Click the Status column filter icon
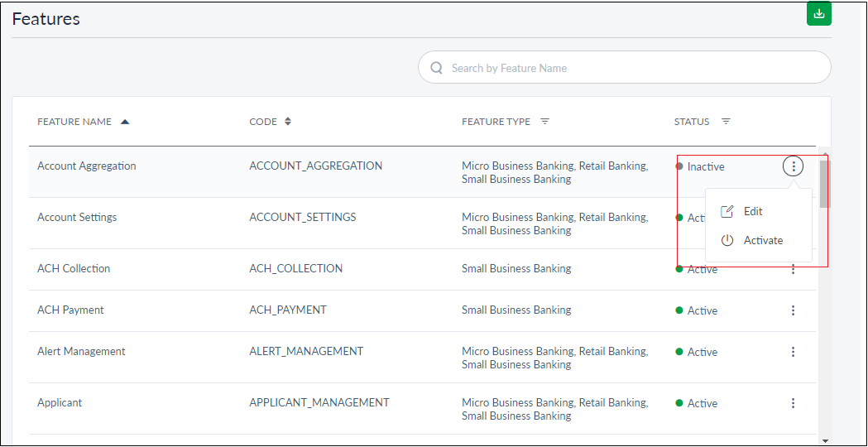Image resolution: width=868 pixels, height=447 pixels. (x=726, y=122)
